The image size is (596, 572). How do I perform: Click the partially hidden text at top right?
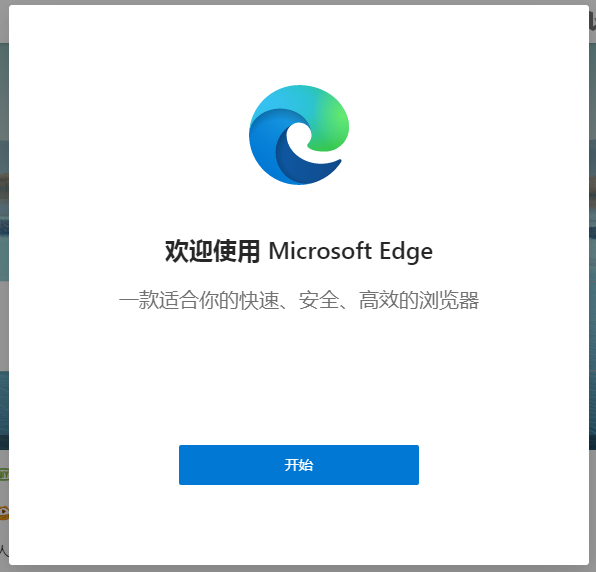tap(593, 21)
